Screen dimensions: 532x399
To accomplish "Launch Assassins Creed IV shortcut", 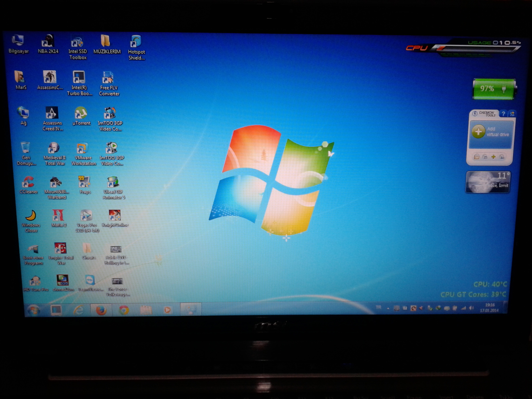I will click(52, 119).
